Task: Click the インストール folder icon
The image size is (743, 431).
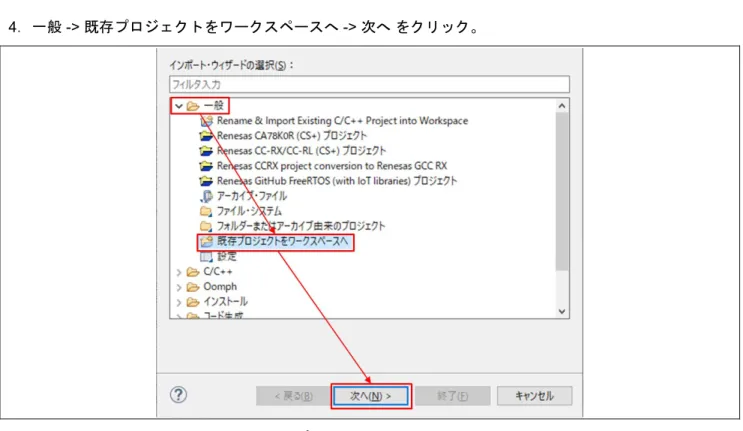Action: point(193,302)
